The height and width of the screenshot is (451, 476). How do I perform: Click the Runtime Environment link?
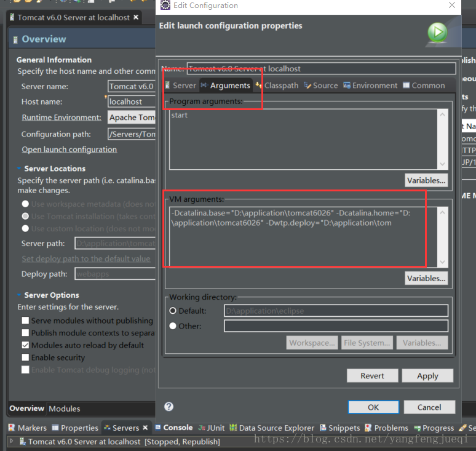61,118
